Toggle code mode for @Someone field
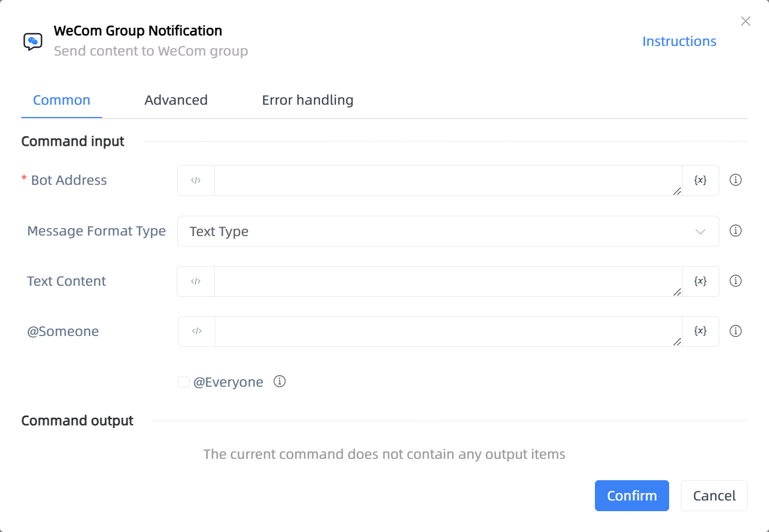 click(x=197, y=331)
